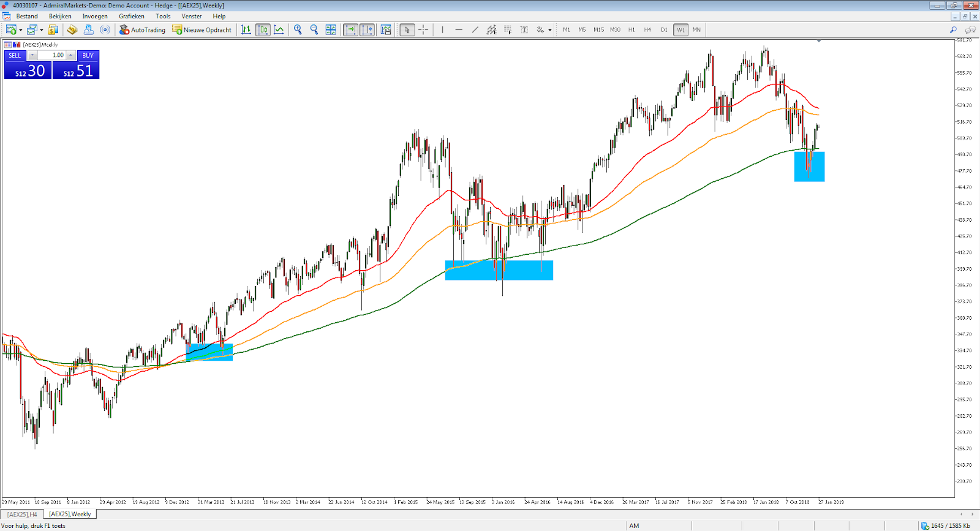Increase lot volume with up arrow
The height and width of the screenshot is (531, 980).
[x=70, y=55]
